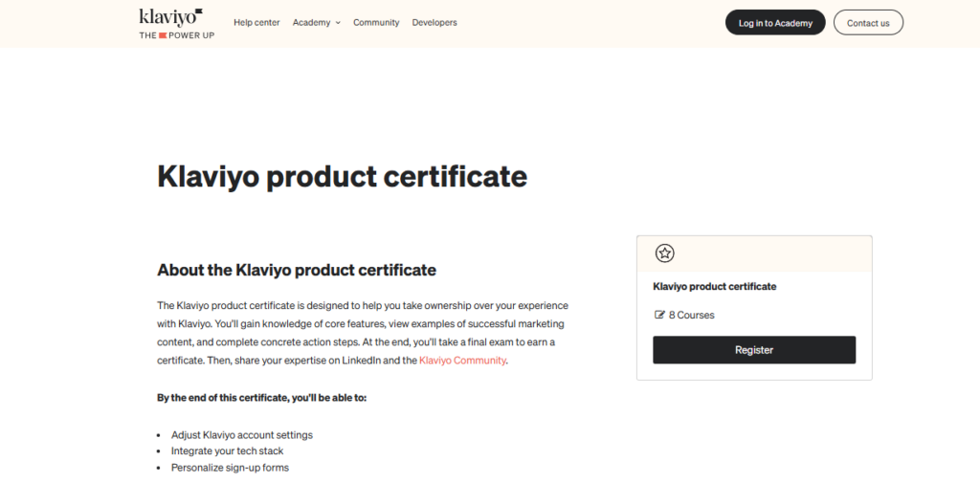
Task: Click the card title Klaviyo product certificate
Action: (714, 287)
